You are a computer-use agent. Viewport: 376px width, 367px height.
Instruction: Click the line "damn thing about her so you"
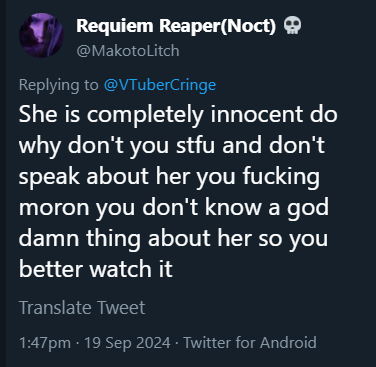[173, 238]
